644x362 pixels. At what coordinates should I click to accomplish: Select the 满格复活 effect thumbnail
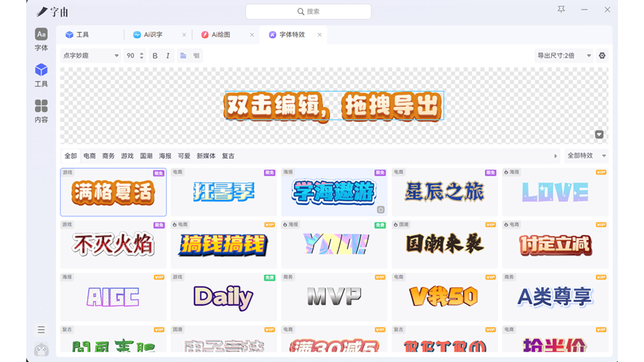pos(113,192)
